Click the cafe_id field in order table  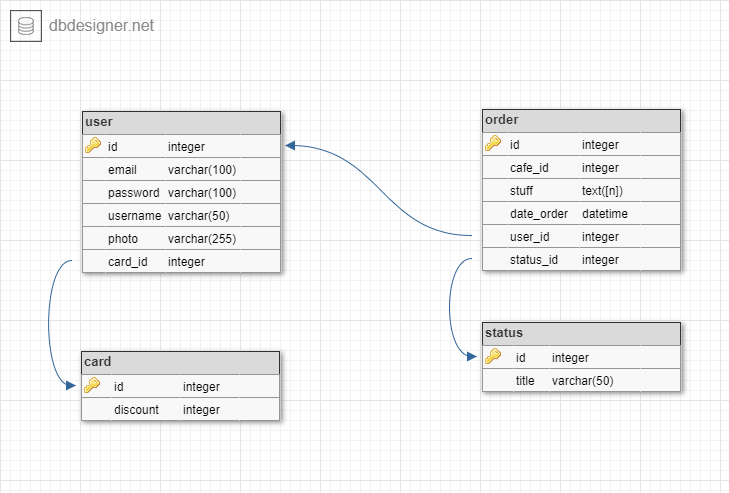click(x=581, y=167)
